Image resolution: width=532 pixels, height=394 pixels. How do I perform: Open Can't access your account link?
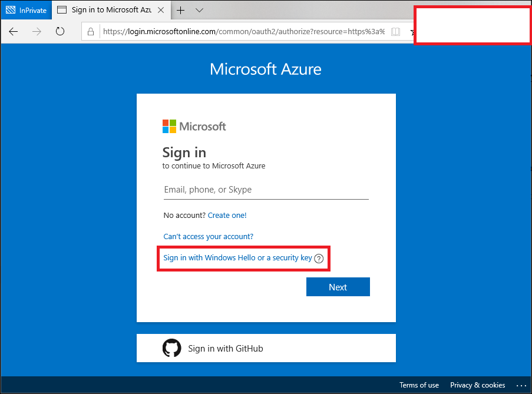[x=208, y=237]
